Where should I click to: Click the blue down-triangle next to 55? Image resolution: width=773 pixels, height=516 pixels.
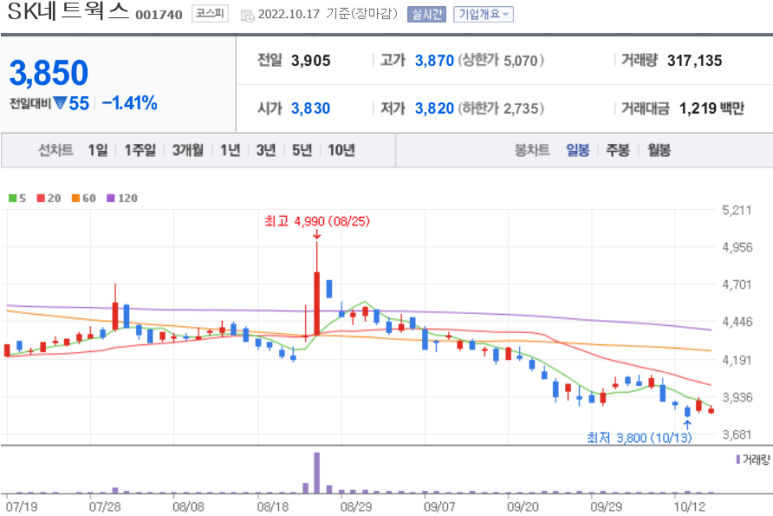60,103
